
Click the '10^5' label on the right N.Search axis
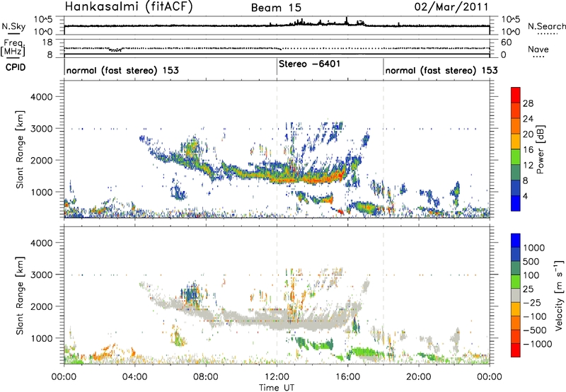[511, 20]
